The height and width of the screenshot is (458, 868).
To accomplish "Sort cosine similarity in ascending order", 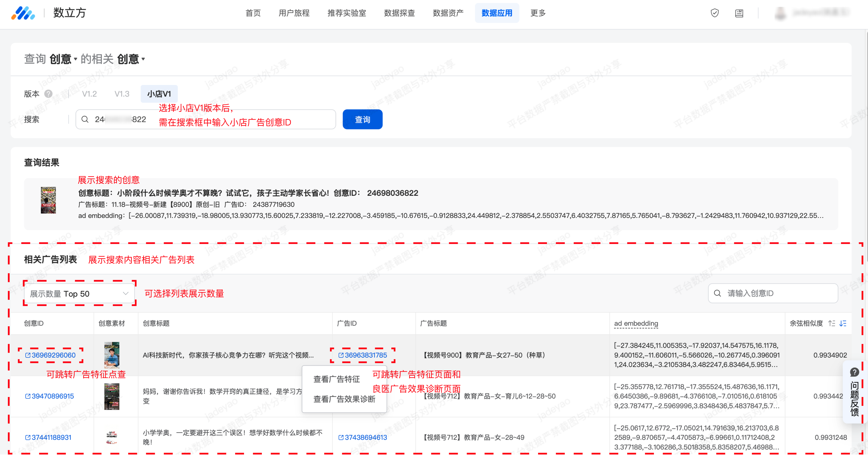I will tap(832, 323).
